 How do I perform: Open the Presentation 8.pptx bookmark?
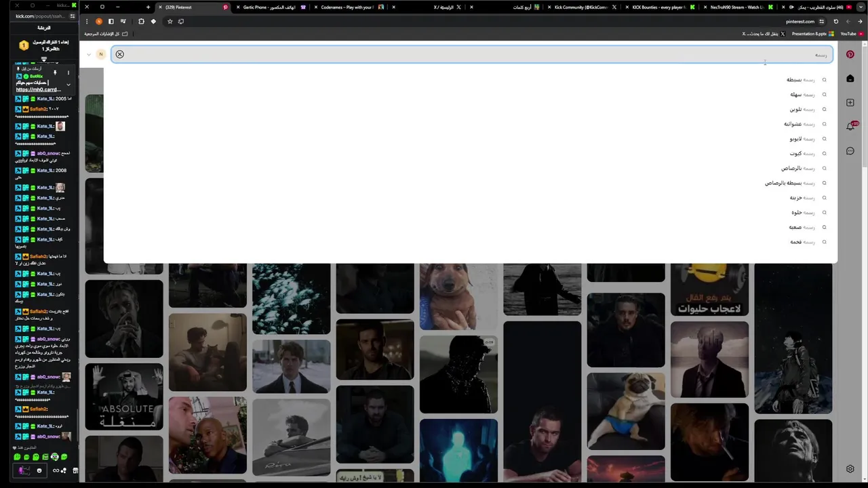(x=812, y=34)
